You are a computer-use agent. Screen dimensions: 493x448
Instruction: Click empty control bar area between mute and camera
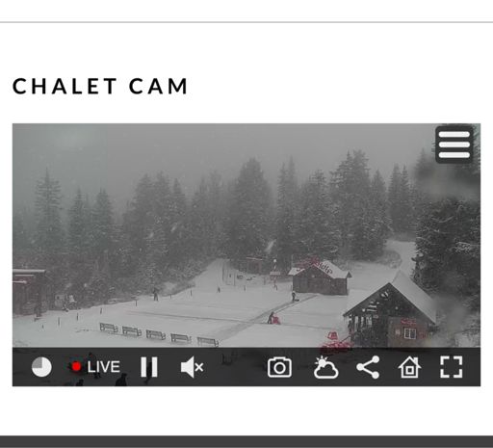tap(236, 367)
